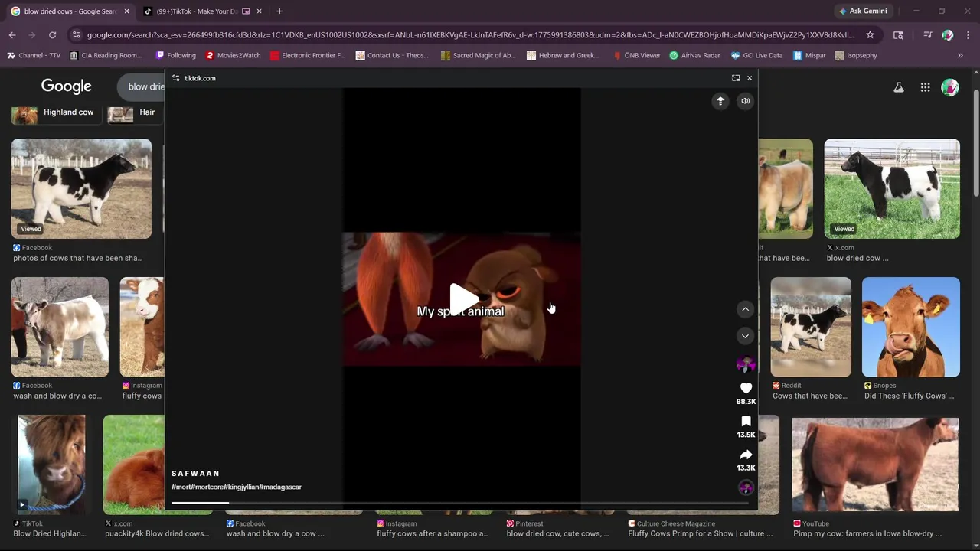Open the Mispar bookmark
This screenshot has width=980, height=551.
click(809, 55)
